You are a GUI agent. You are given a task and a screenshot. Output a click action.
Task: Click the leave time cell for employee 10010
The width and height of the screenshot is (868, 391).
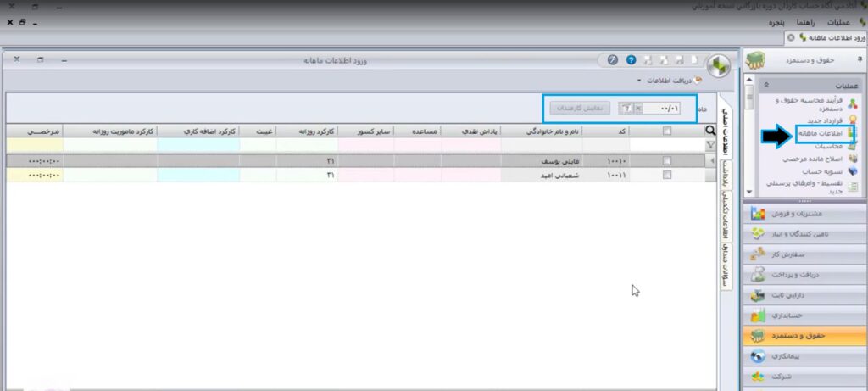[x=34, y=160]
